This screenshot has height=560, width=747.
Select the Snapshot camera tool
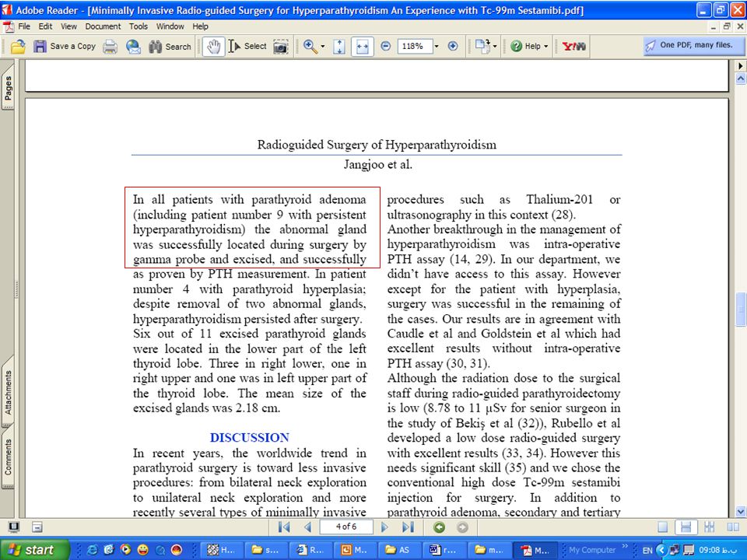281,47
